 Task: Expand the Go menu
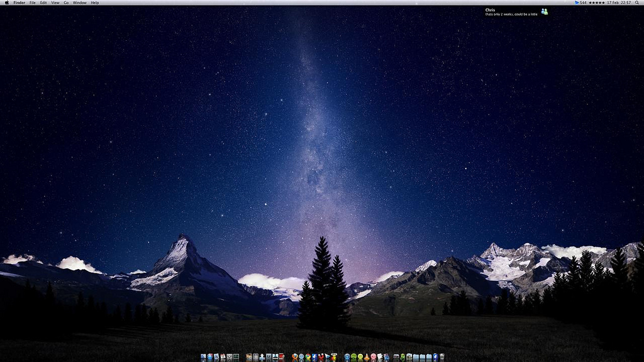pos(66,3)
